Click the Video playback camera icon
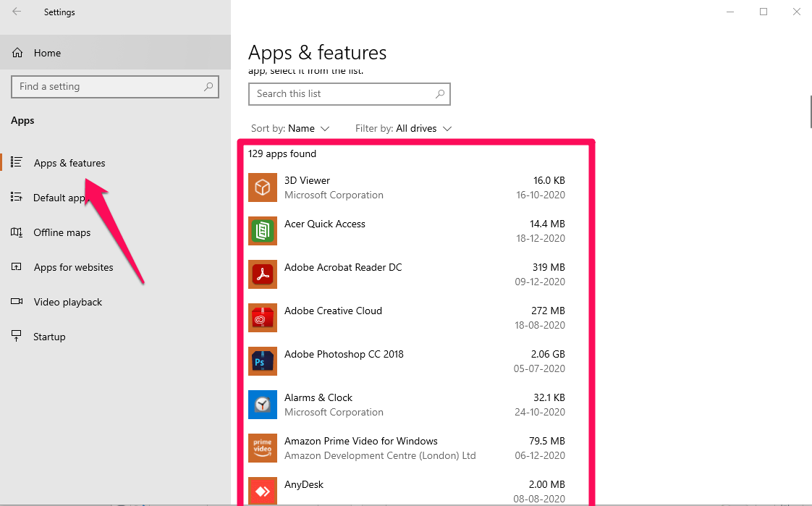The width and height of the screenshot is (812, 506). (17, 301)
